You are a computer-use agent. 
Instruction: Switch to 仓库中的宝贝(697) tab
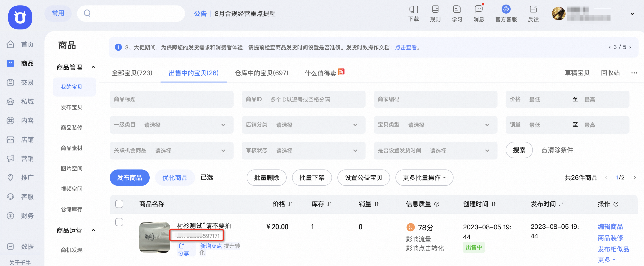point(261,73)
